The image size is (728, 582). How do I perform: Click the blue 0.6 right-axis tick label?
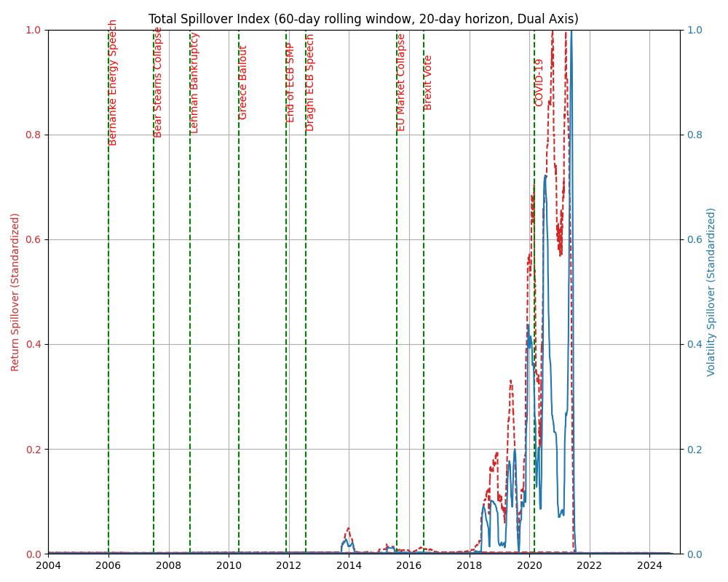(x=694, y=239)
